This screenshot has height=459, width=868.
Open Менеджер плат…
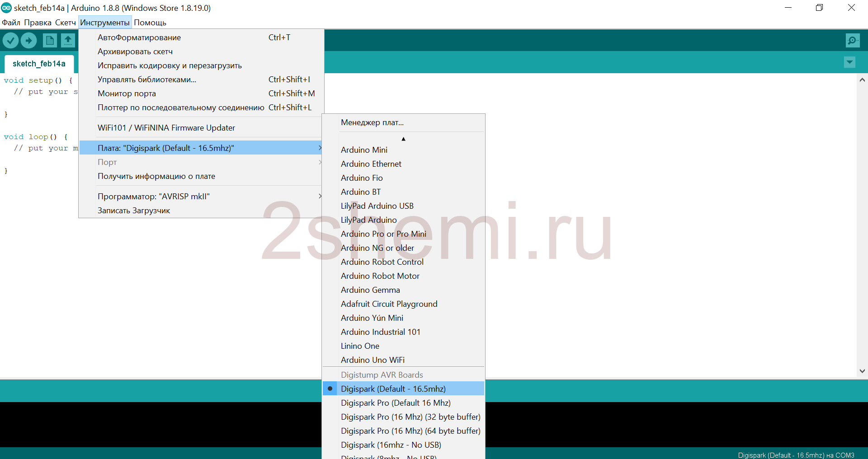[x=403, y=122]
